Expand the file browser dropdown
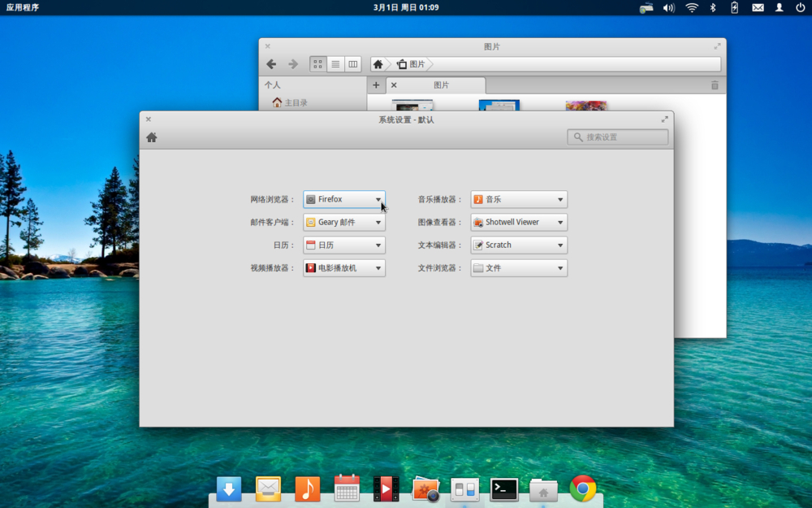This screenshot has height=508, width=812. point(519,267)
